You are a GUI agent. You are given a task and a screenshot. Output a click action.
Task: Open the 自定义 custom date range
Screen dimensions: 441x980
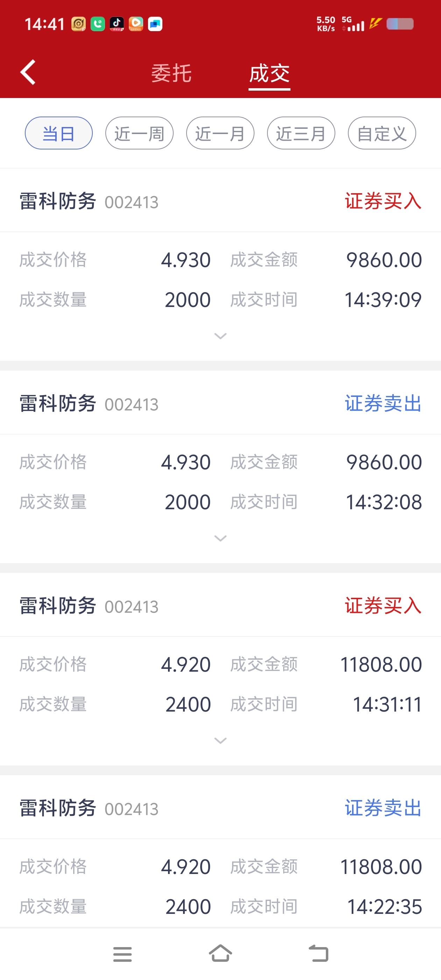pyautogui.click(x=382, y=133)
